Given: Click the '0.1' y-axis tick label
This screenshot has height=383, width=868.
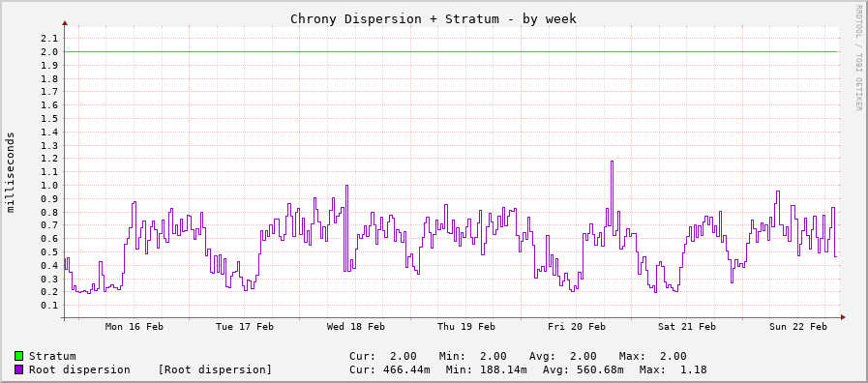Looking at the screenshot, I should (x=49, y=306).
